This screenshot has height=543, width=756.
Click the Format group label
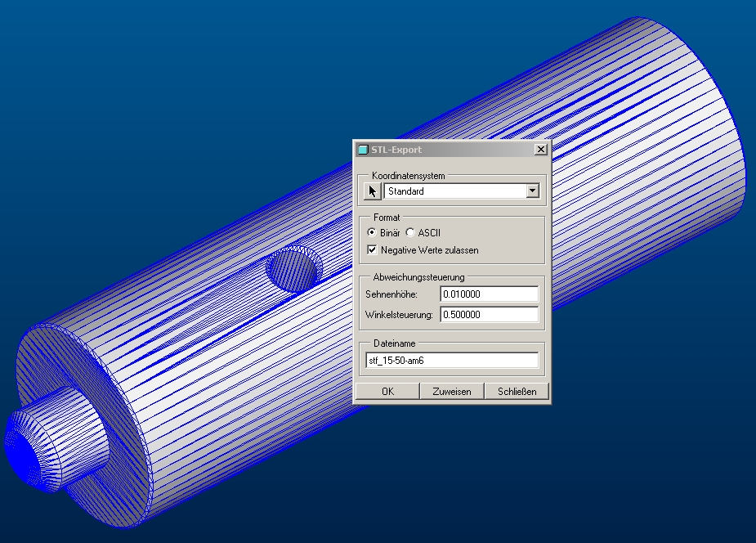387,218
